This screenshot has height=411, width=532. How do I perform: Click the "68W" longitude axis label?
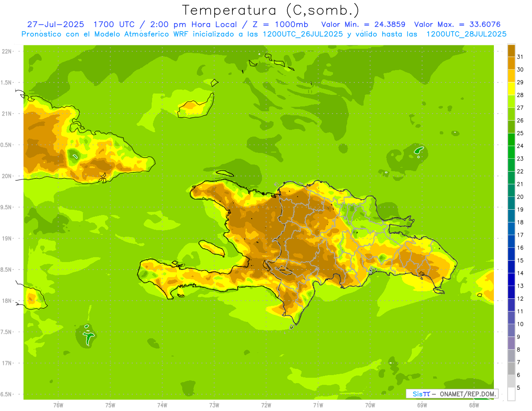coord(474,405)
